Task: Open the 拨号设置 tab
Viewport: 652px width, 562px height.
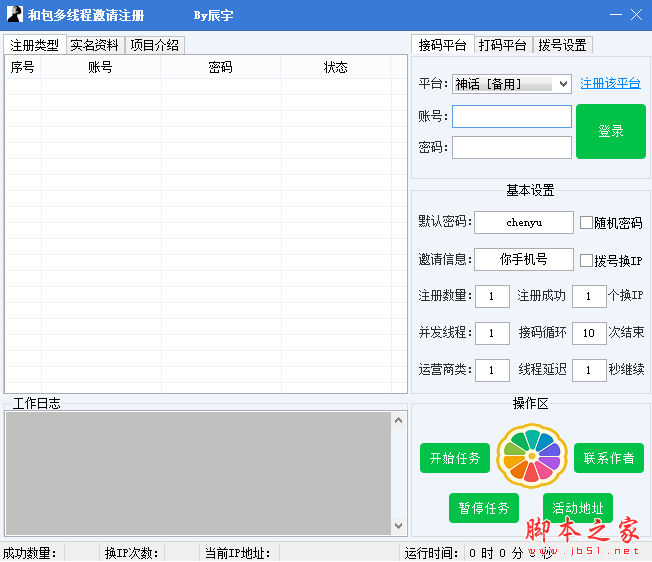Action: 563,45
